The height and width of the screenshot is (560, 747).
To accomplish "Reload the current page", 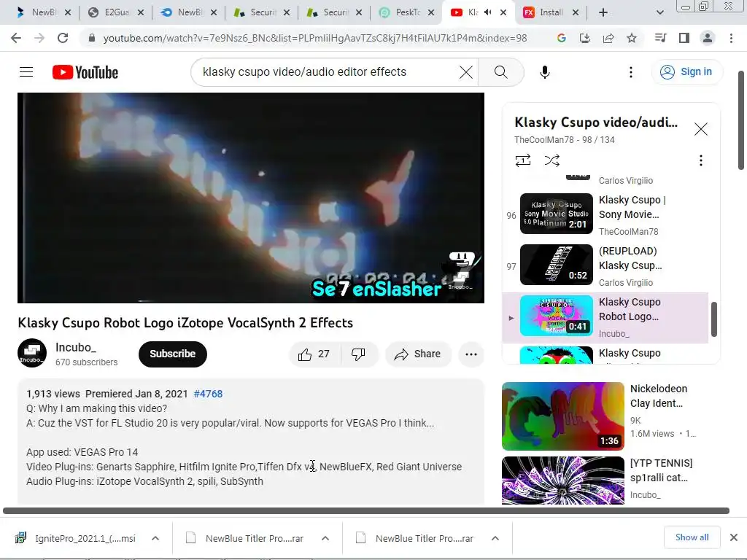I will pyautogui.click(x=63, y=38).
